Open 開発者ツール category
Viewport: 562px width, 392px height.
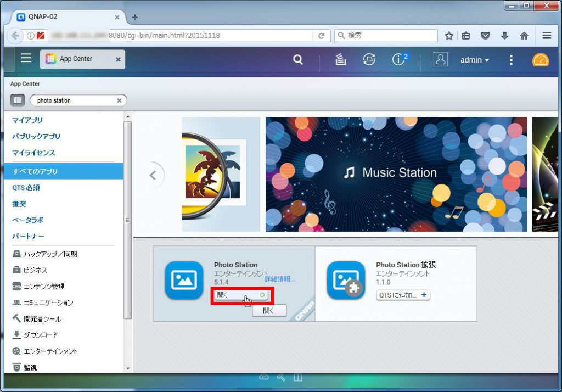click(x=37, y=319)
